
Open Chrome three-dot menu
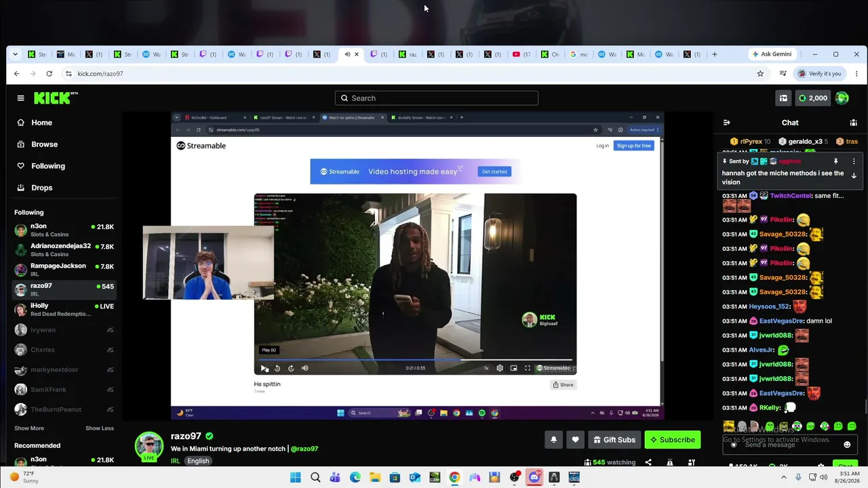tap(857, 73)
